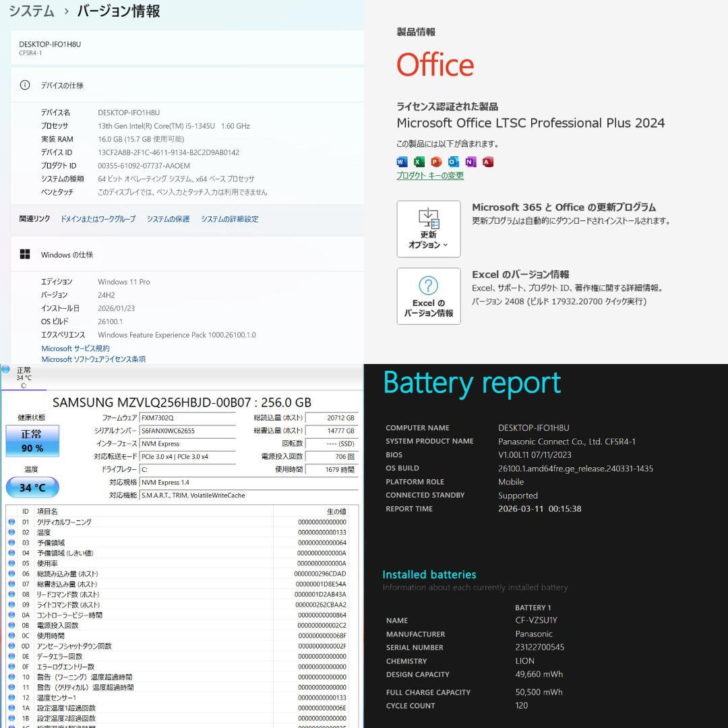The image size is (728, 728).
Task: Select the C: drive tab in CrystalDiskInfo
Action: tap(24, 378)
